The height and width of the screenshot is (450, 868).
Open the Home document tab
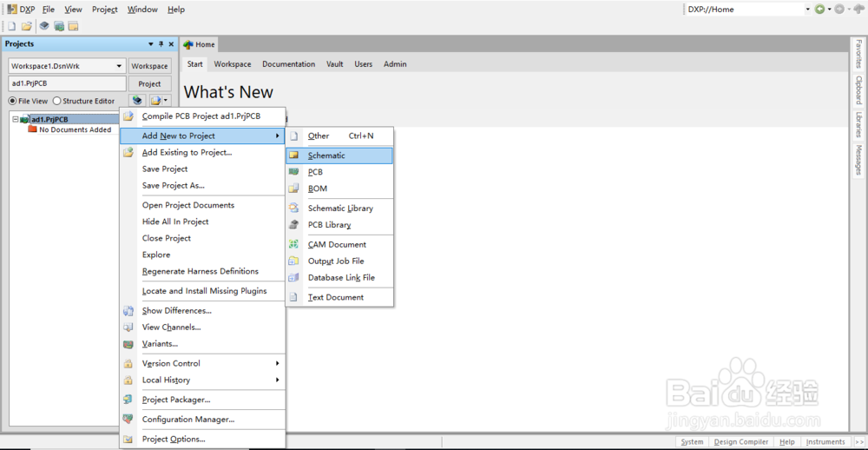click(x=200, y=45)
